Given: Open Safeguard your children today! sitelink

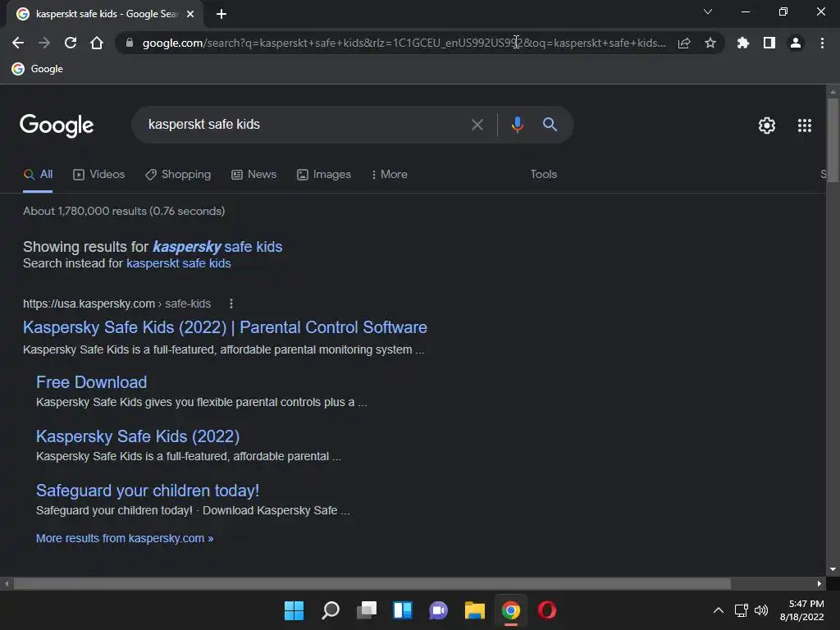Looking at the screenshot, I should pos(148,491).
